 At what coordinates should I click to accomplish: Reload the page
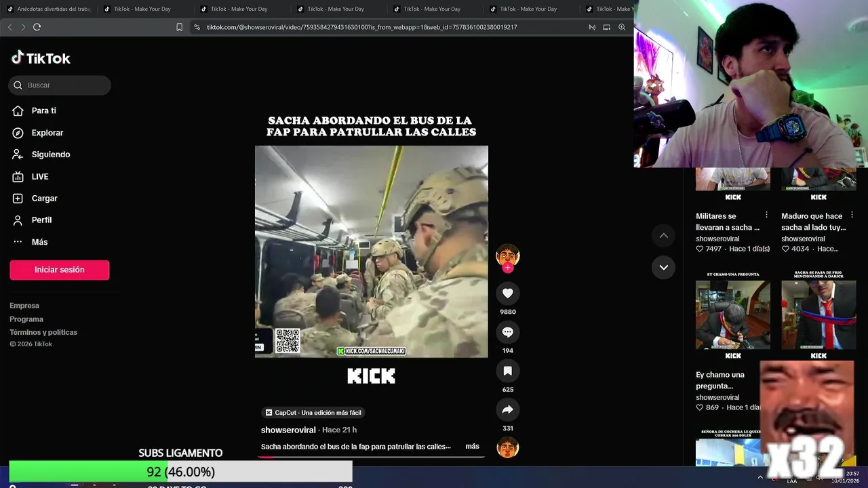[x=37, y=27]
